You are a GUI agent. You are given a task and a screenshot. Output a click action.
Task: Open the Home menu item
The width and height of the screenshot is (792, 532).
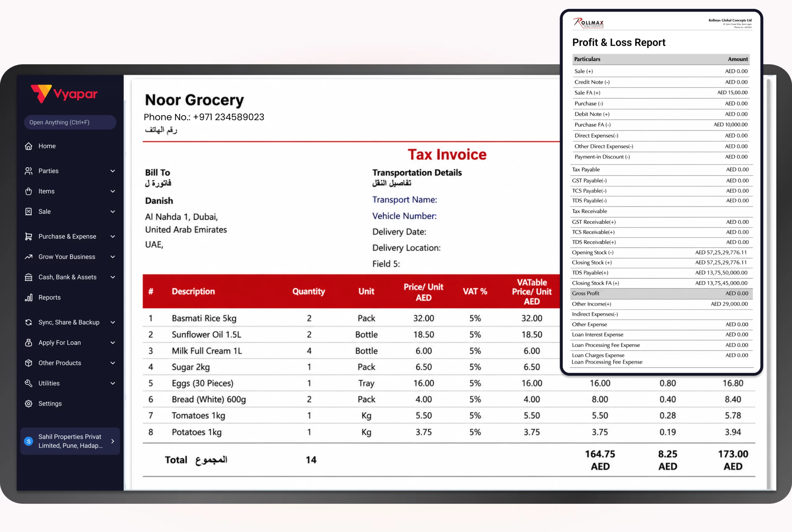pos(70,146)
